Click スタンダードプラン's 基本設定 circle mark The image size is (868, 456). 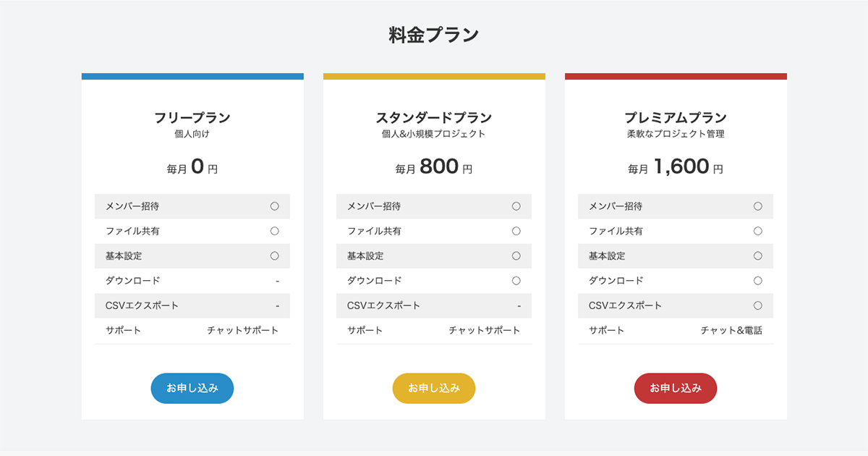[x=516, y=256]
